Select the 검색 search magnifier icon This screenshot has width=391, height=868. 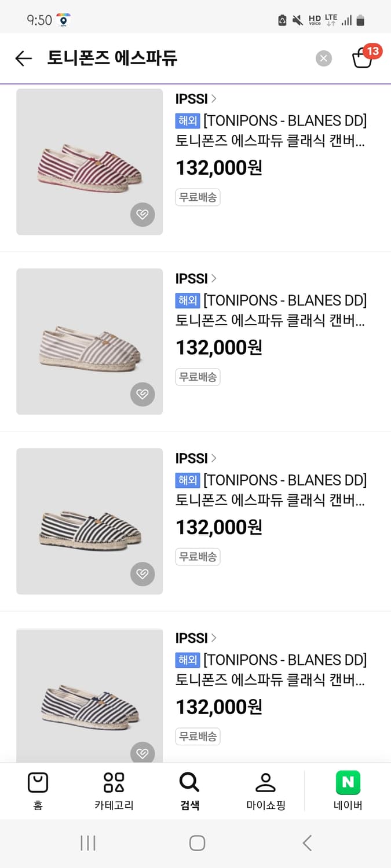pyautogui.click(x=189, y=781)
